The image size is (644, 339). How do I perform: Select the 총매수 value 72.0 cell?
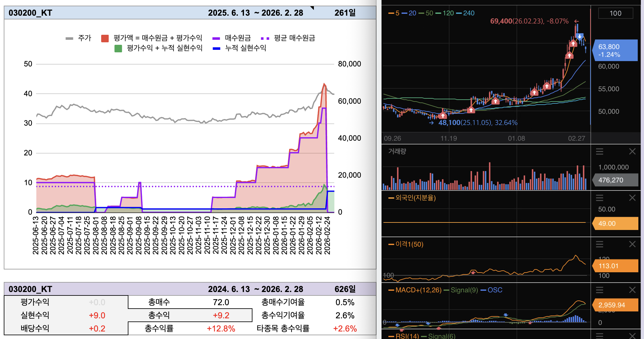(x=221, y=302)
